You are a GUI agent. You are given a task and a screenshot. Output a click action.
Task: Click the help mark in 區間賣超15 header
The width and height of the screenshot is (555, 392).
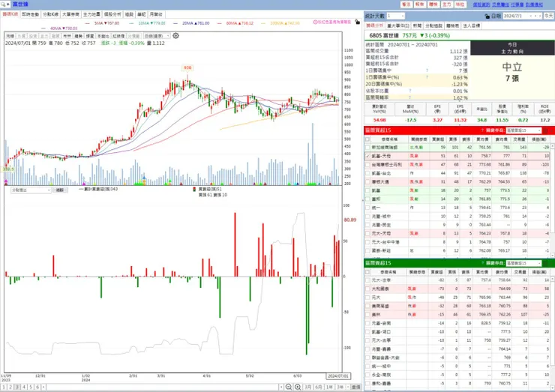point(482,263)
